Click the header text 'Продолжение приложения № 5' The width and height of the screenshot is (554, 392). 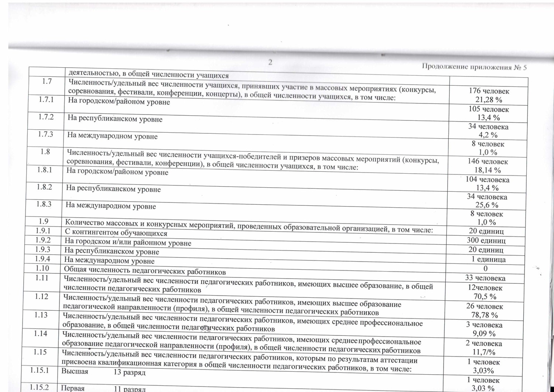[474, 67]
